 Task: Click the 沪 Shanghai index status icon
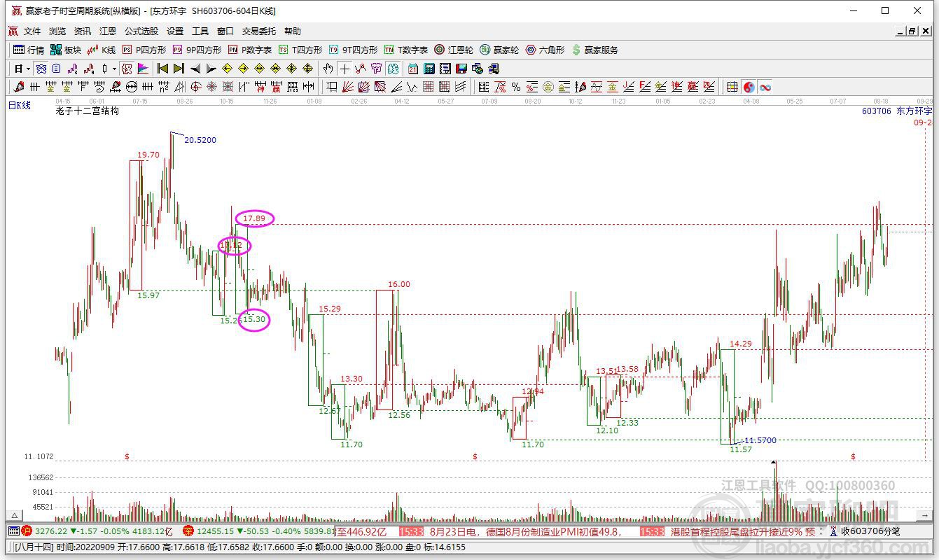(27, 531)
